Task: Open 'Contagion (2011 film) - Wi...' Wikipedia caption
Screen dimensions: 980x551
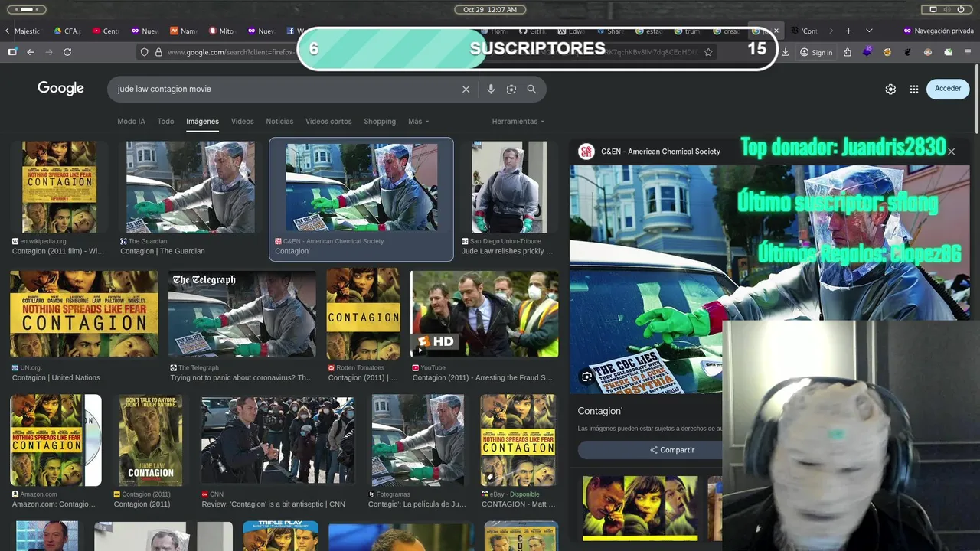Action: tap(58, 251)
